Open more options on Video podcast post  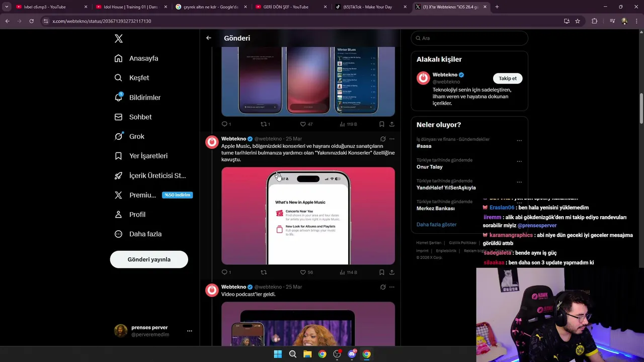[x=392, y=287]
